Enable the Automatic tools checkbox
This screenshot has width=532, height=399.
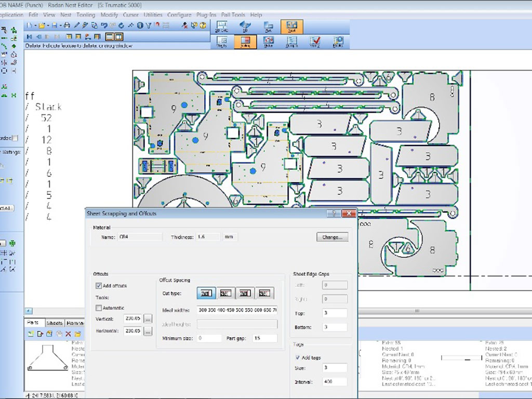99,308
